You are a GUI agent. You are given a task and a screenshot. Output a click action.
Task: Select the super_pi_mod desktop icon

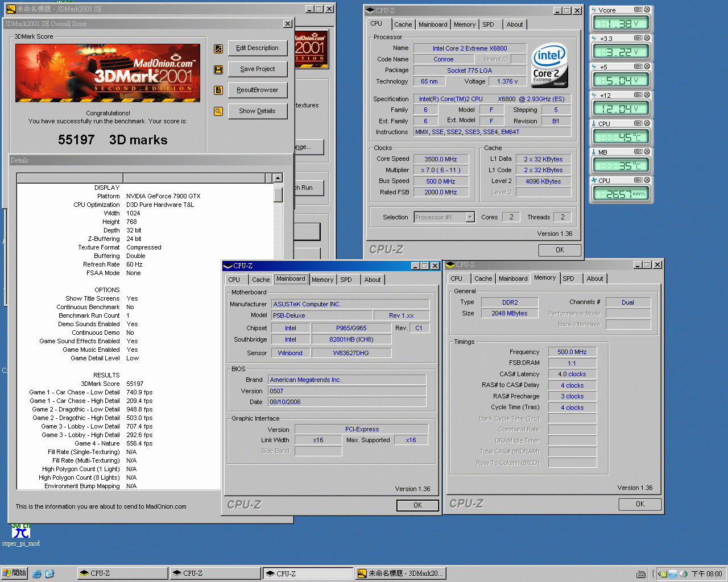coord(21,535)
